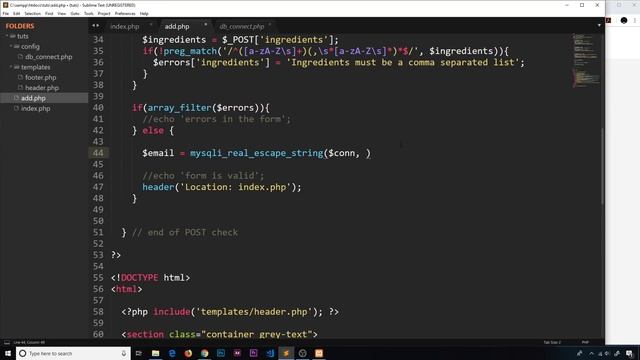Open Chrome from the taskbar
Image resolution: width=640 pixels, height=360 pixels.
click(204, 353)
